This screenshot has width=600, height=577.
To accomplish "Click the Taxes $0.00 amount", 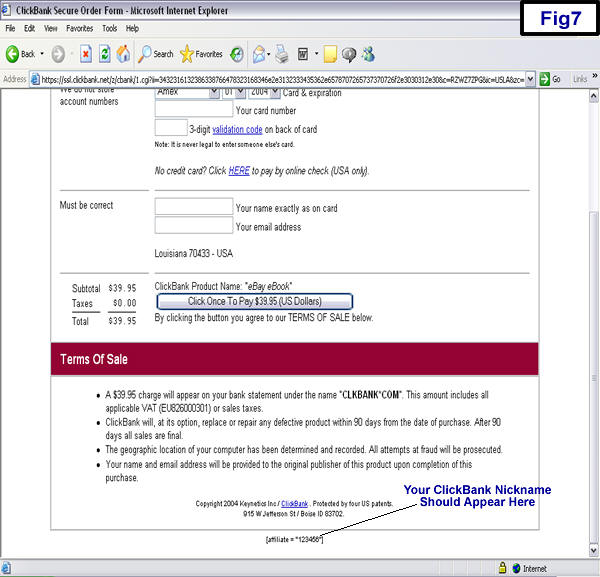I will (125, 303).
